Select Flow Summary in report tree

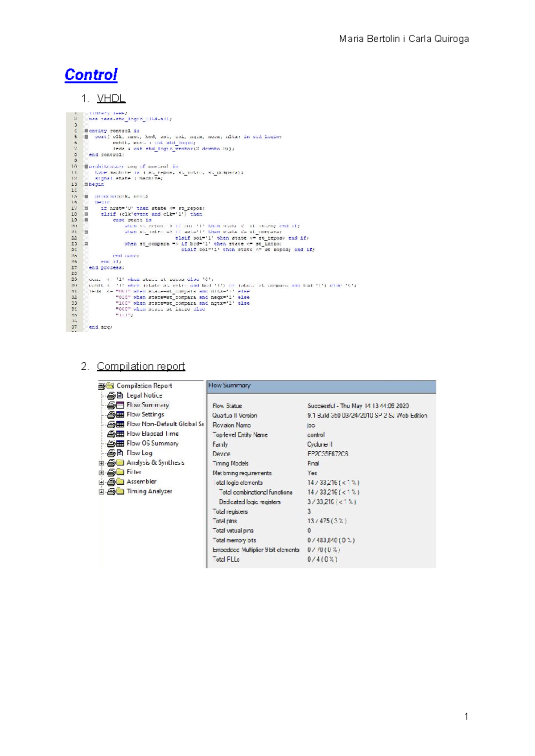148,405
